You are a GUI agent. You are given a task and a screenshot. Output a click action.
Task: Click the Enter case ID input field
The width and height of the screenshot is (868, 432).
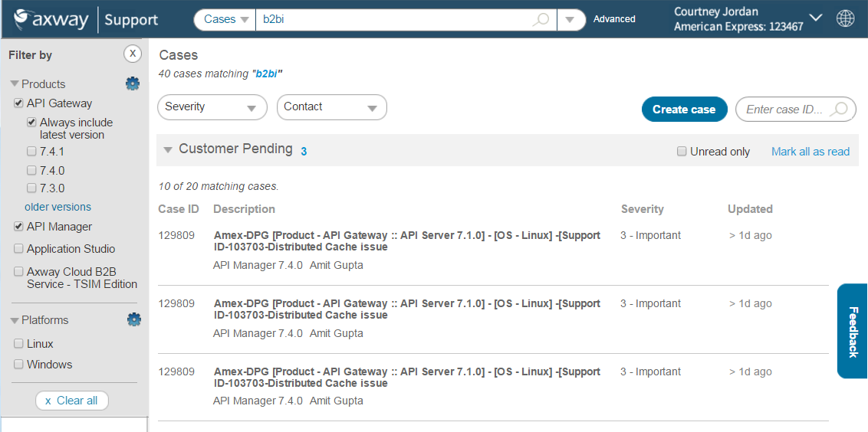point(783,109)
